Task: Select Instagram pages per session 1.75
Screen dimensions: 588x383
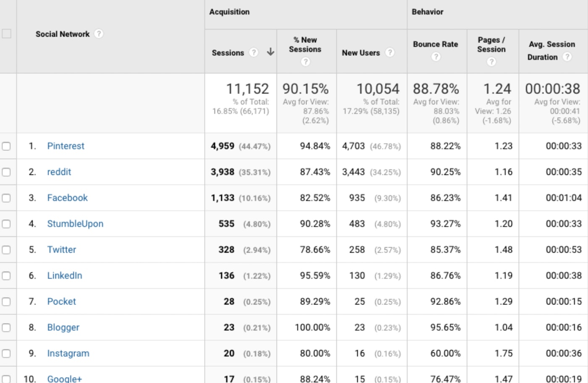Action: pos(504,354)
